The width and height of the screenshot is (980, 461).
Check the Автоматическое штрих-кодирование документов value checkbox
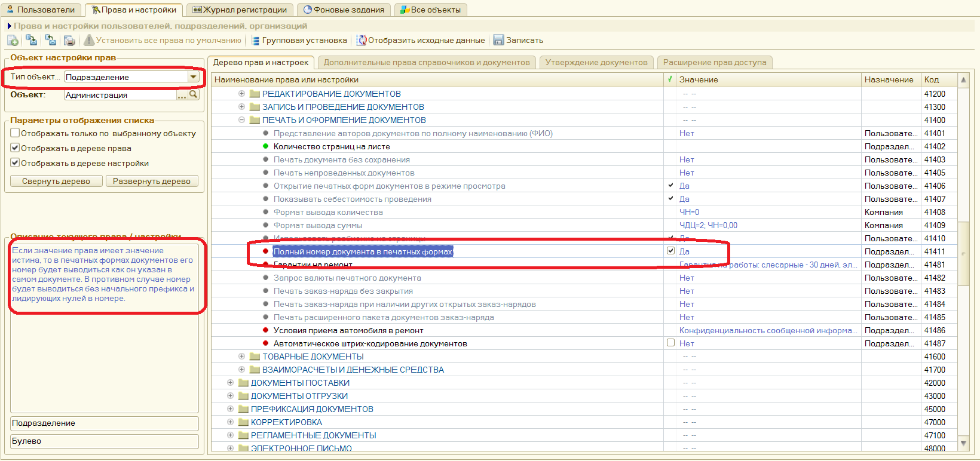670,343
